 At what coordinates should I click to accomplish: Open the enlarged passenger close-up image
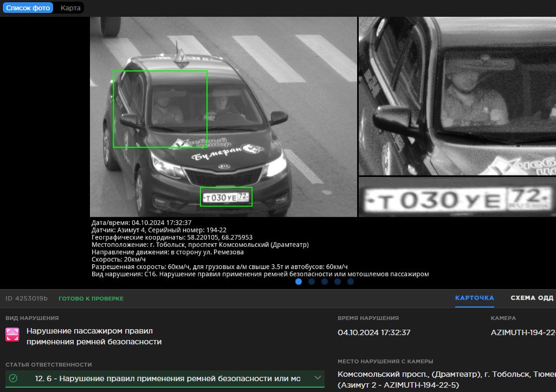pyautogui.click(x=457, y=96)
